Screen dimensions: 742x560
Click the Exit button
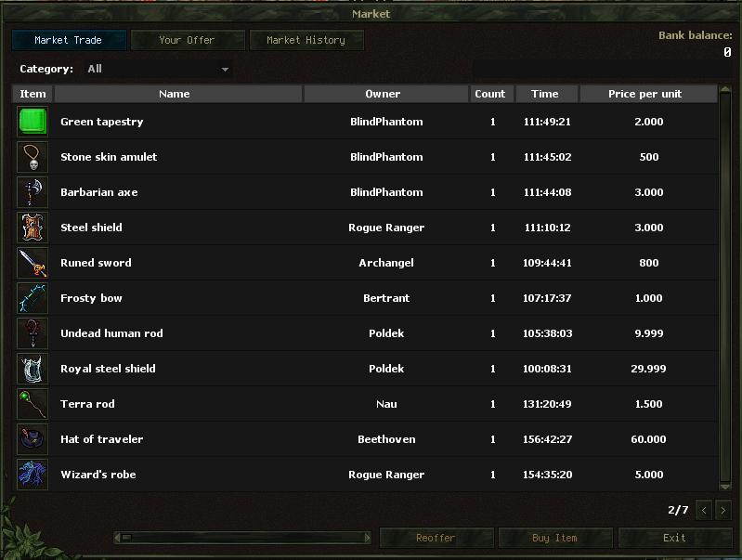[x=675, y=538]
